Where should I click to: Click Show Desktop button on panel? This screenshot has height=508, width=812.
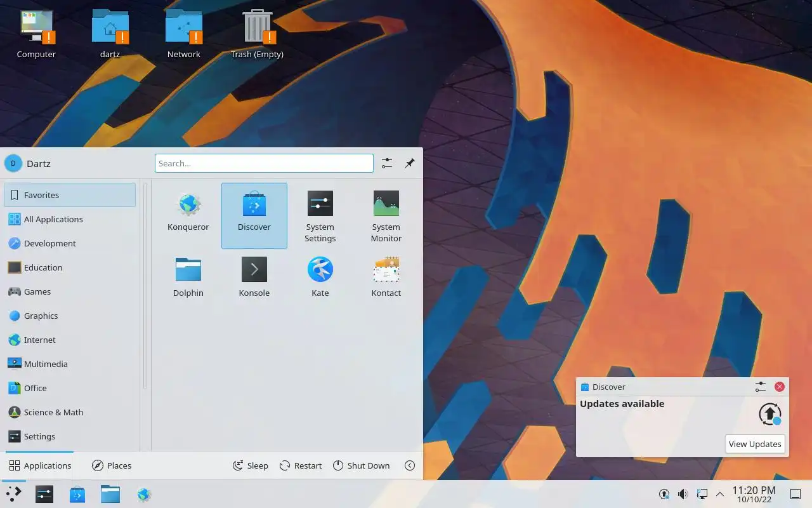(795, 494)
